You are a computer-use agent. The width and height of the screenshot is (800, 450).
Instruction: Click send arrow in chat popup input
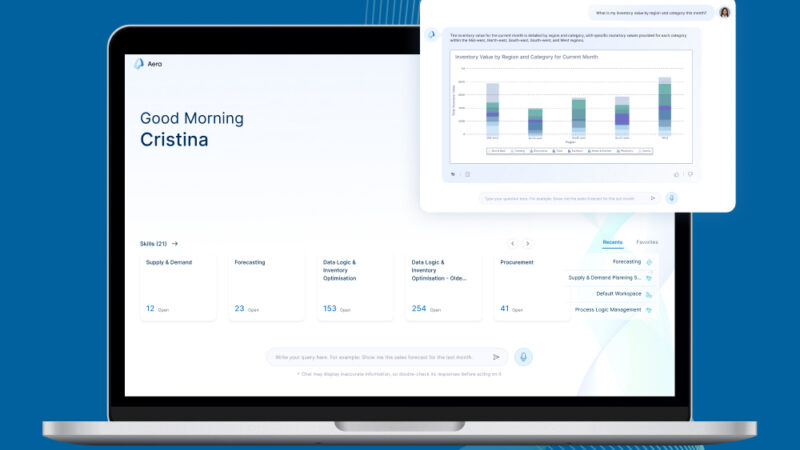(x=653, y=198)
